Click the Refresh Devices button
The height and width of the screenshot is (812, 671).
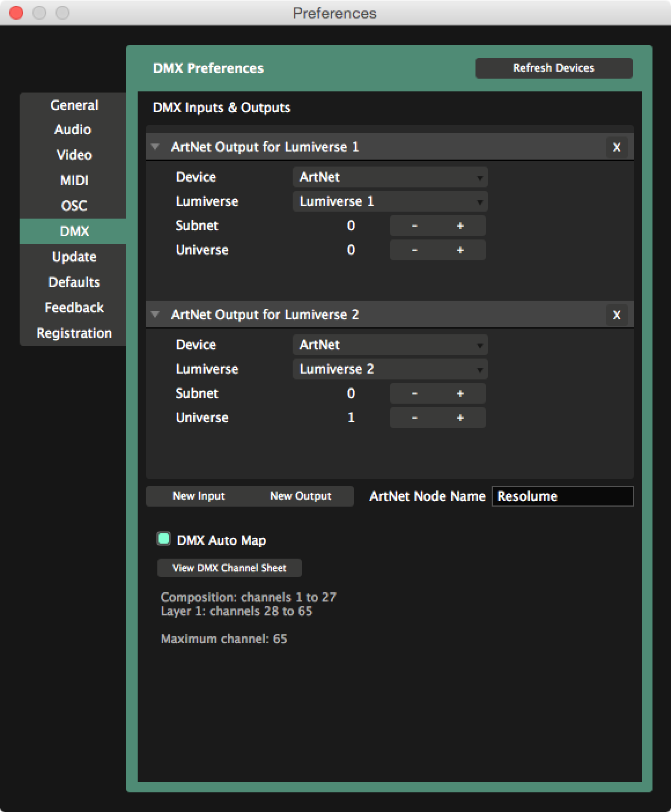[554, 68]
